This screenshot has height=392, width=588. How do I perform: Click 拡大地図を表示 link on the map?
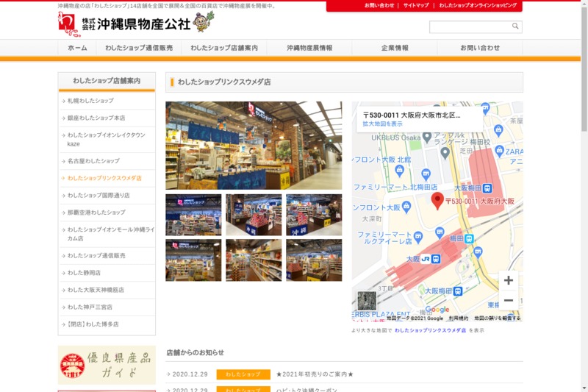coord(382,124)
